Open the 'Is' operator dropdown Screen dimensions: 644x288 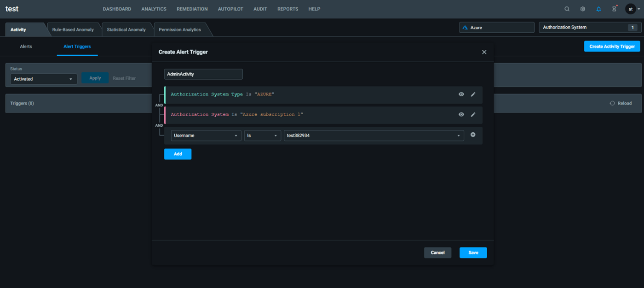263,135
